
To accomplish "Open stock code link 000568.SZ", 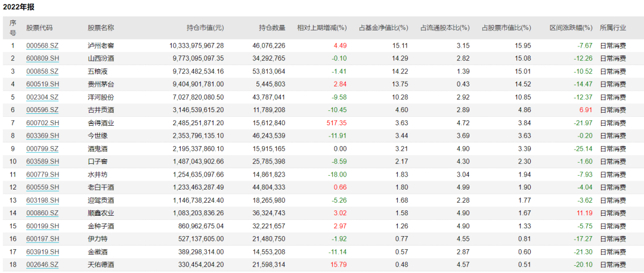I will point(42,45).
